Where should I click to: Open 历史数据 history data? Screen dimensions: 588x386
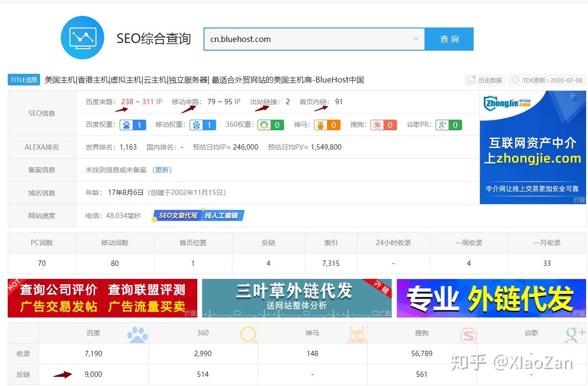click(485, 80)
